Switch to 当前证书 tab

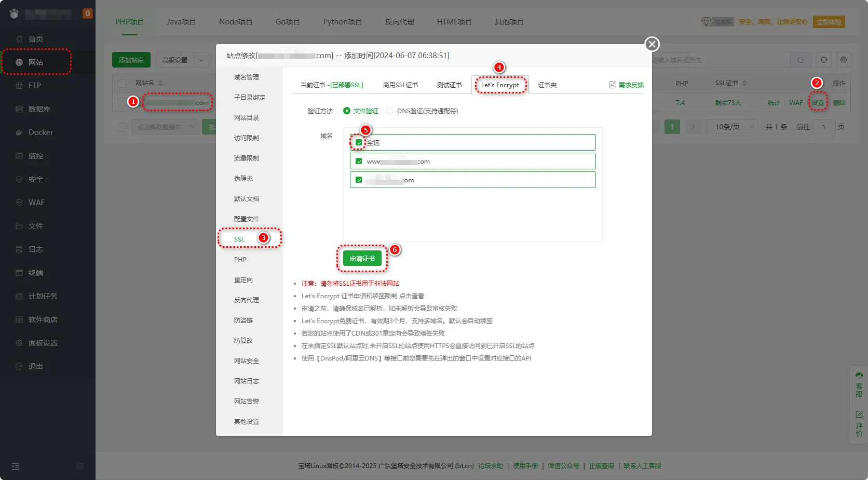point(331,85)
